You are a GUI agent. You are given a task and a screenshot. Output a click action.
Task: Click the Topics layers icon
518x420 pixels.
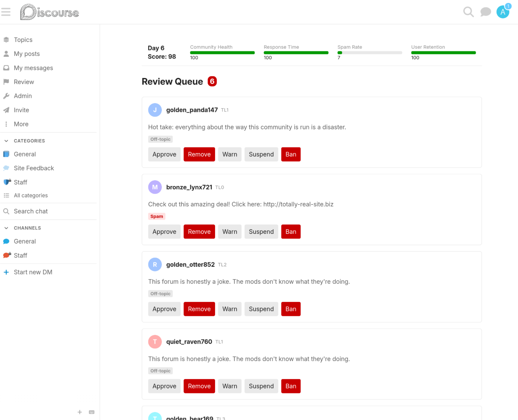coord(6,40)
